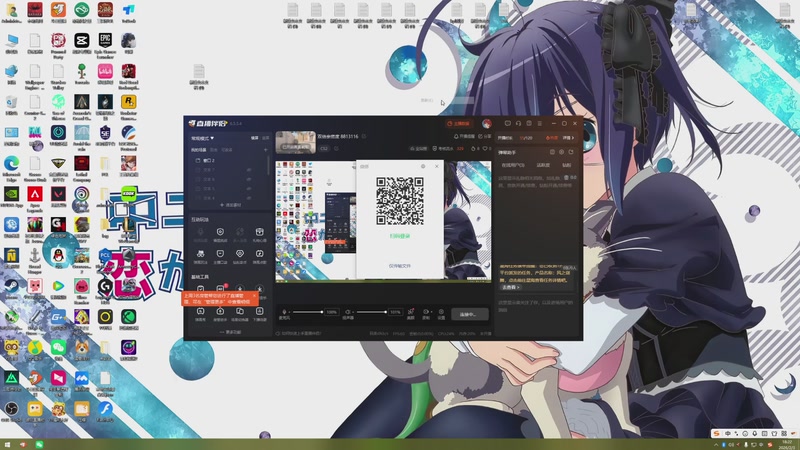
Task: Open the music note interaction tool
Action: tap(259, 256)
